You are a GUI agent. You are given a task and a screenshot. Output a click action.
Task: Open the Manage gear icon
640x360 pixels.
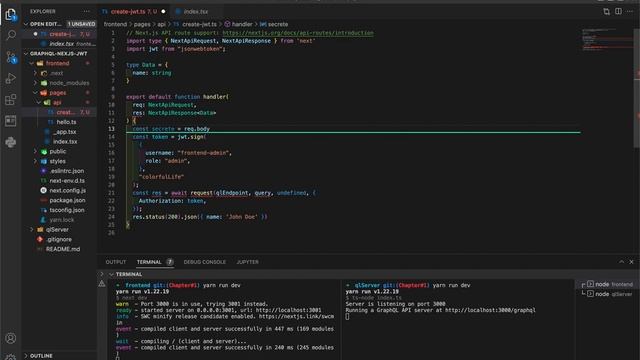pos(11,357)
